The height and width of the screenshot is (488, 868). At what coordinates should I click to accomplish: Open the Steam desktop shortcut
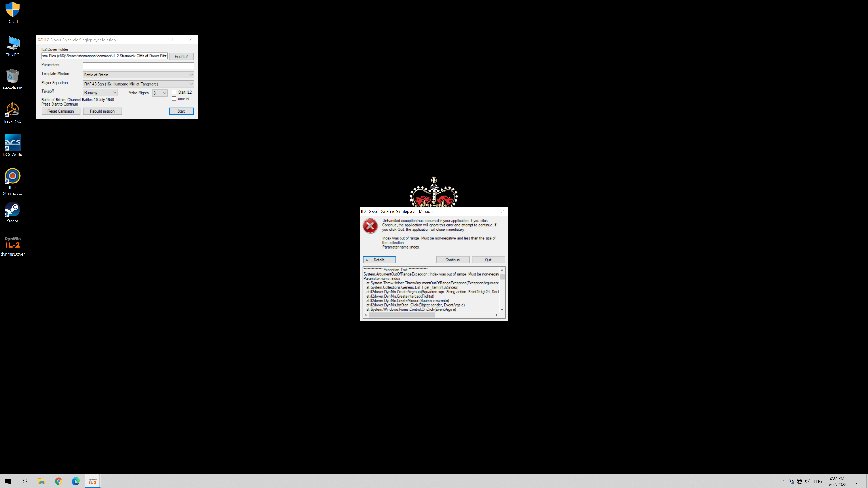(12, 212)
